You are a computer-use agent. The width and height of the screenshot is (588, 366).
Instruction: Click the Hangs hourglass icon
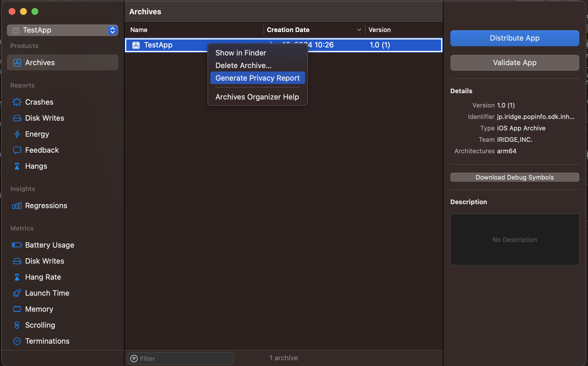coord(17,166)
